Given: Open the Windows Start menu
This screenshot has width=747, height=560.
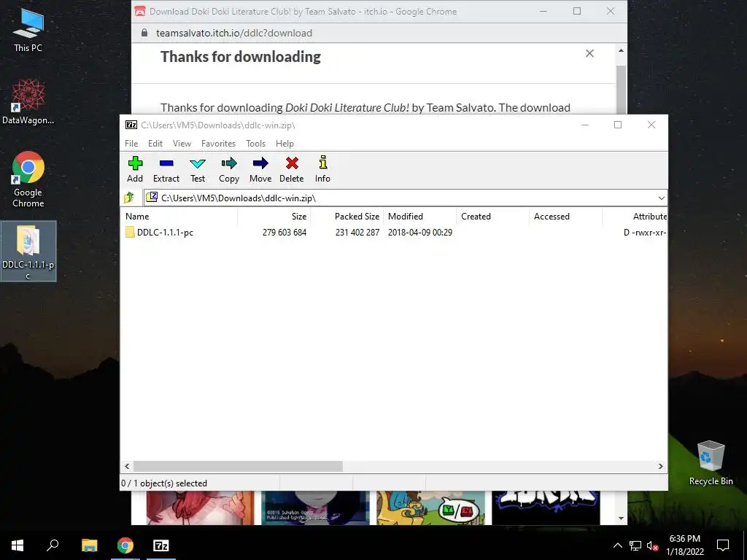Looking at the screenshot, I should click(18, 545).
